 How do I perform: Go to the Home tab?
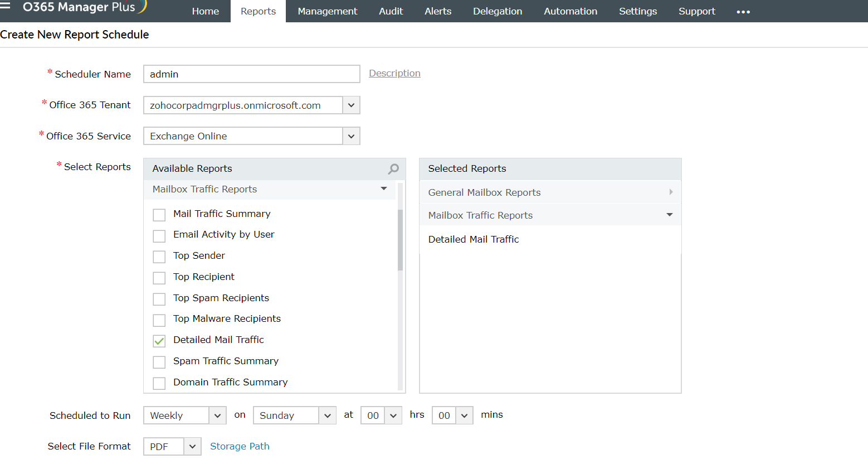[x=206, y=11]
